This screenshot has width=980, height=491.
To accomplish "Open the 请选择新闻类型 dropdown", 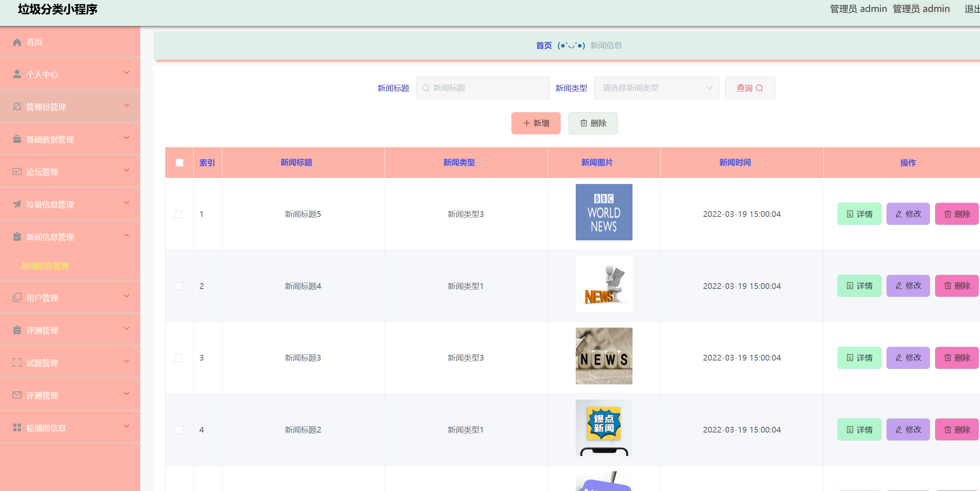I will pyautogui.click(x=656, y=88).
